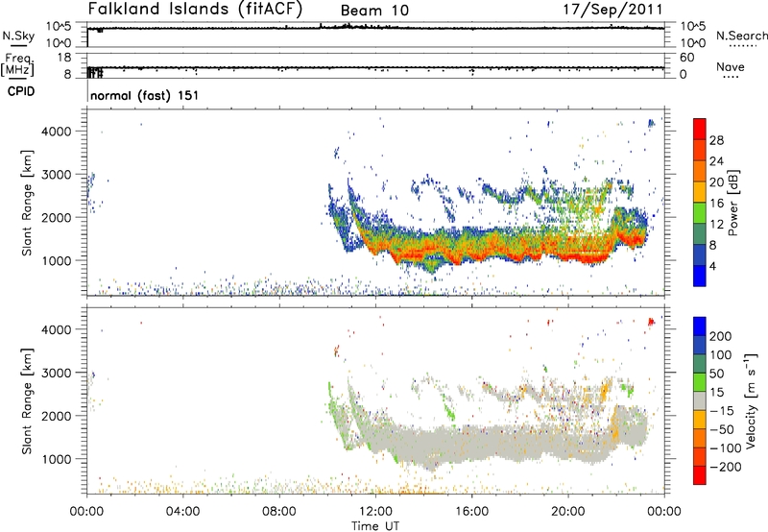Select the 'Beam 10' label
768x532 pixels.
tap(374, 11)
